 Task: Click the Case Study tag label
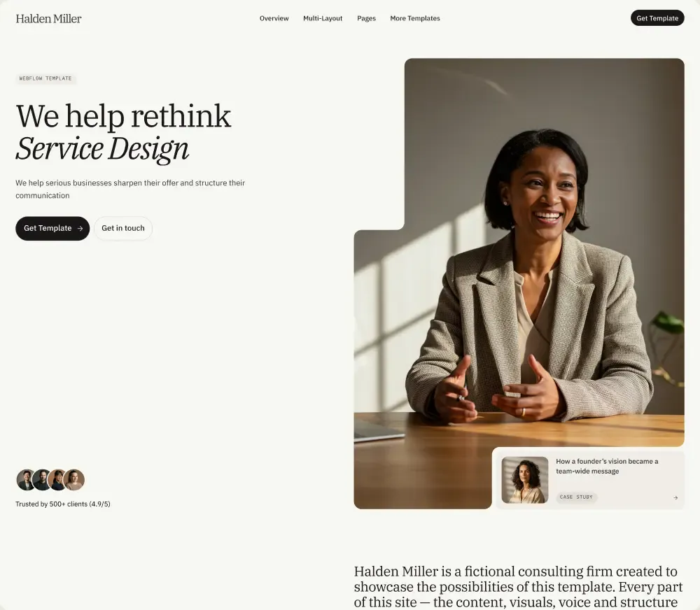(x=576, y=497)
